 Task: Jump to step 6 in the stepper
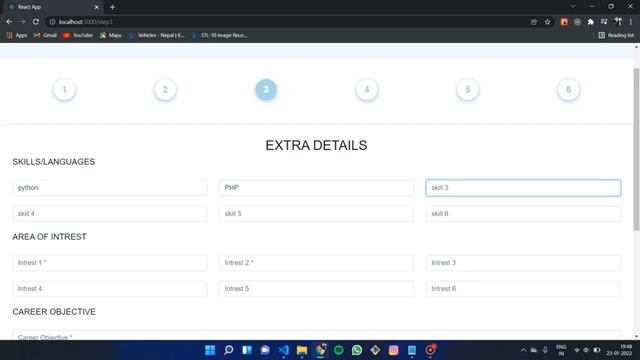tap(569, 89)
